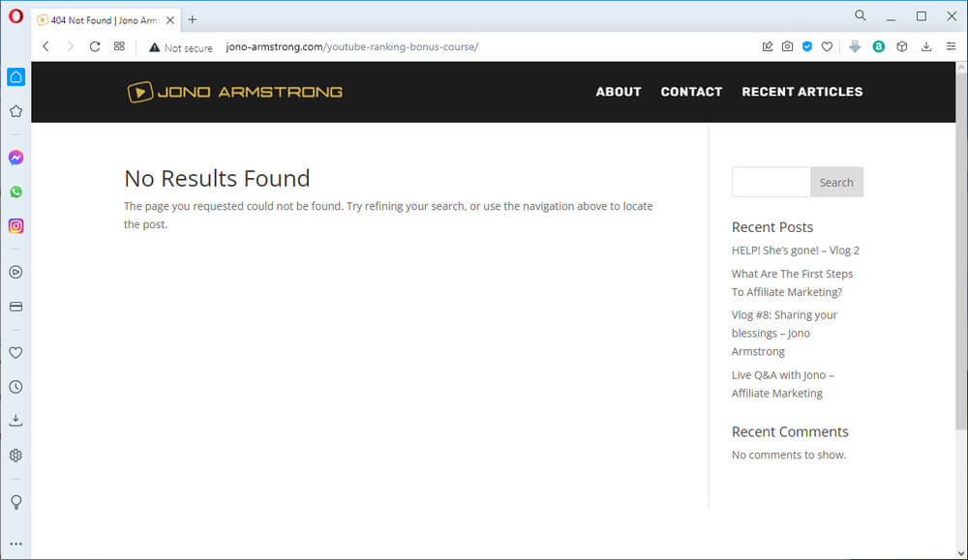Open the search tabs magnifier icon
The height and width of the screenshot is (560, 968).
tap(860, 15)
